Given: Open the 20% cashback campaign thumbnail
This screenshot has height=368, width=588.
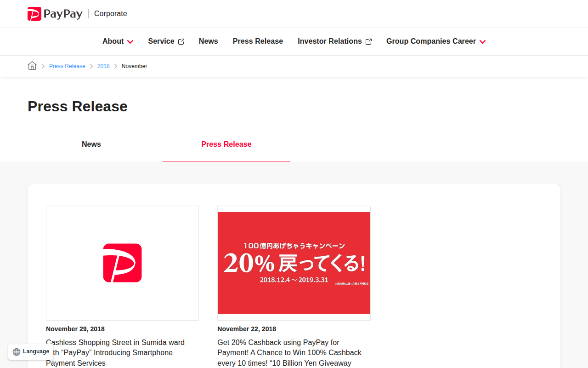Looking at the screenshot, I should pyautogui.click(x=294, y=263).
